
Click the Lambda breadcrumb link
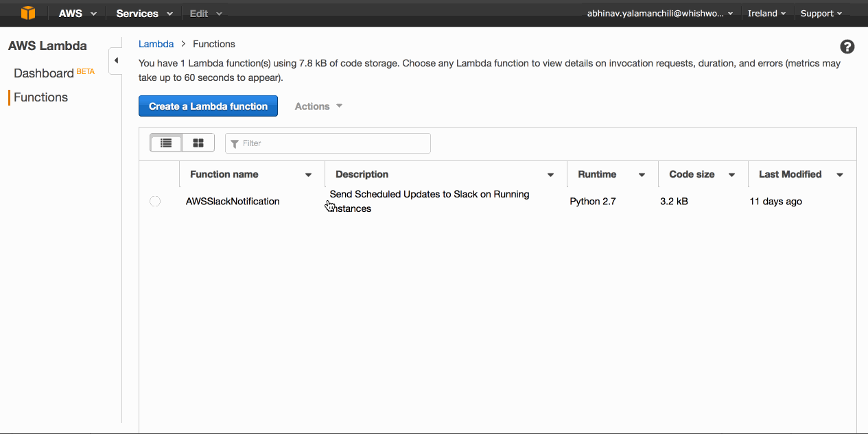pyautogui.click(x=156, y=44)
